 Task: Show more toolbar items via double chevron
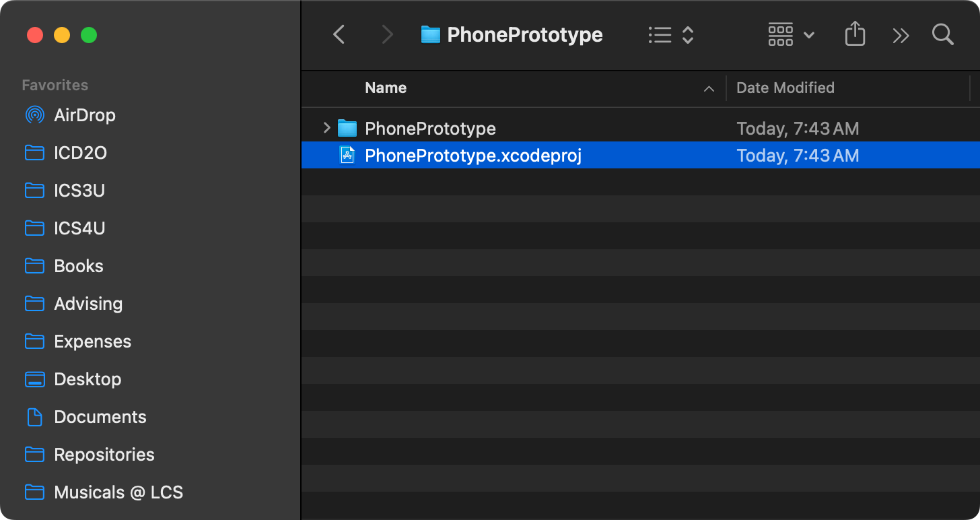coord(901,36)
